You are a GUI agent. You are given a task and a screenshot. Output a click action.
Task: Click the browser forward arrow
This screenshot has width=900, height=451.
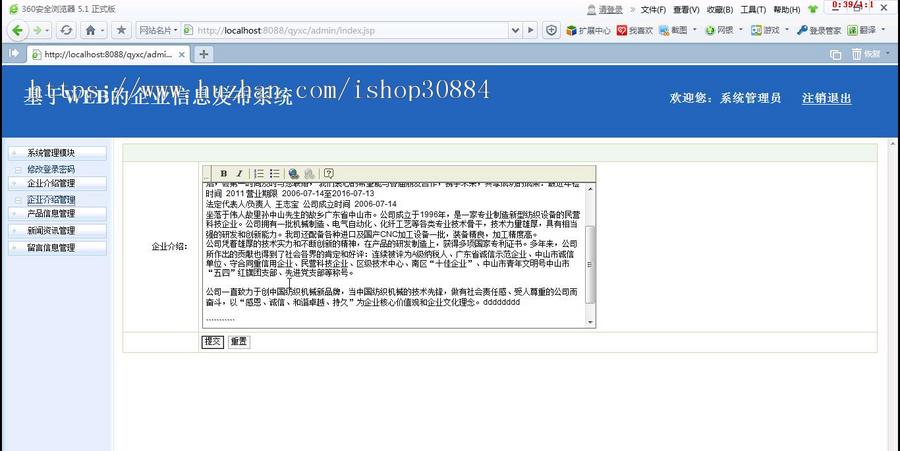click(x=37, y=30)
